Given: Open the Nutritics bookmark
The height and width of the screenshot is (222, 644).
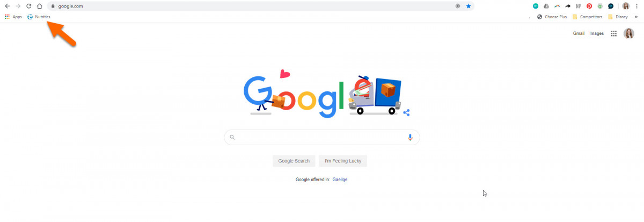Looking at the screenshot, I should (x=39, y=17).
